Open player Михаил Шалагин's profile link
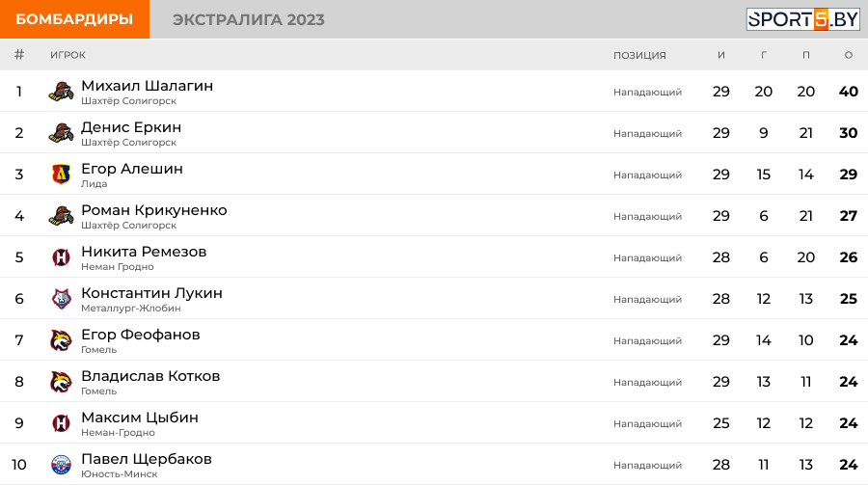The height and width of the screenshot is (485, 868). pos(148,86)
